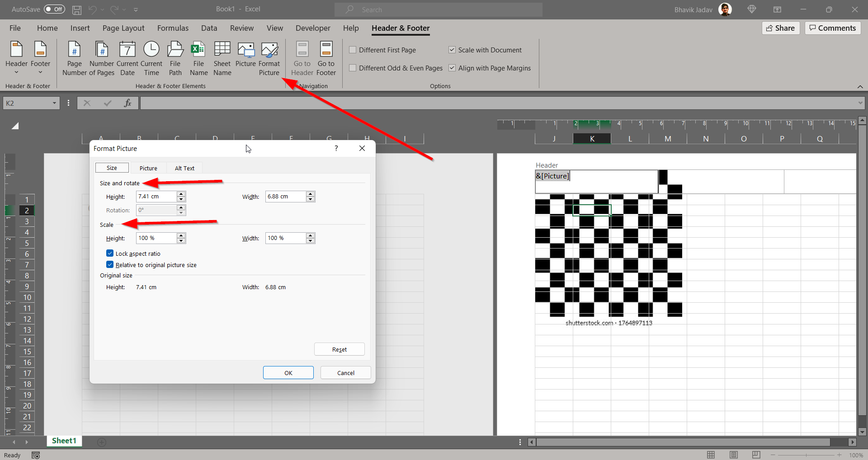Click the size Height input field
Viewport: 868px width, 460px height.
tap(156, 197)
